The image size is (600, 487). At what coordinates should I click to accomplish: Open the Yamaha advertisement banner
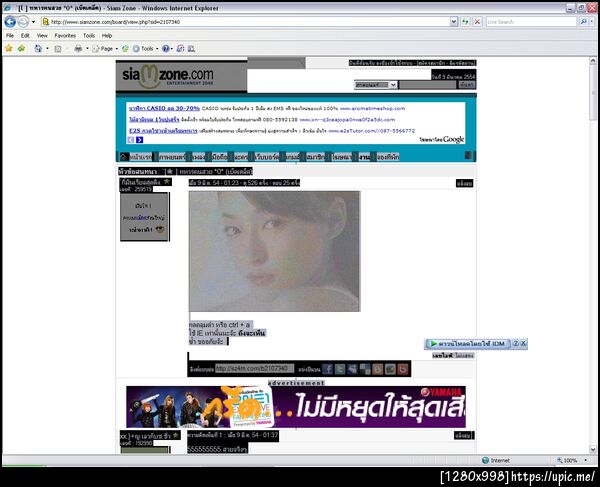coord(296,407)
